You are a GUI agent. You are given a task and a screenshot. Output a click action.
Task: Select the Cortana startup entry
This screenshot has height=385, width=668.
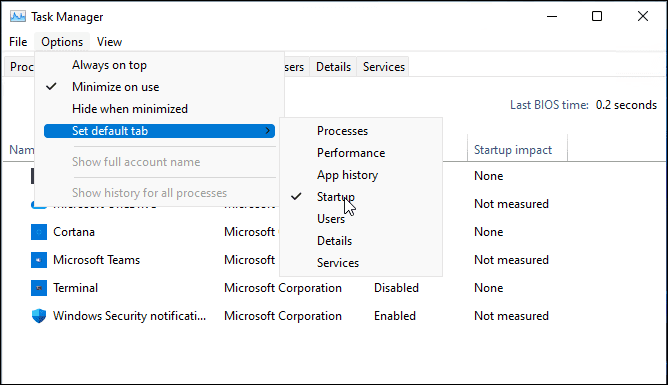click(74, 232)
